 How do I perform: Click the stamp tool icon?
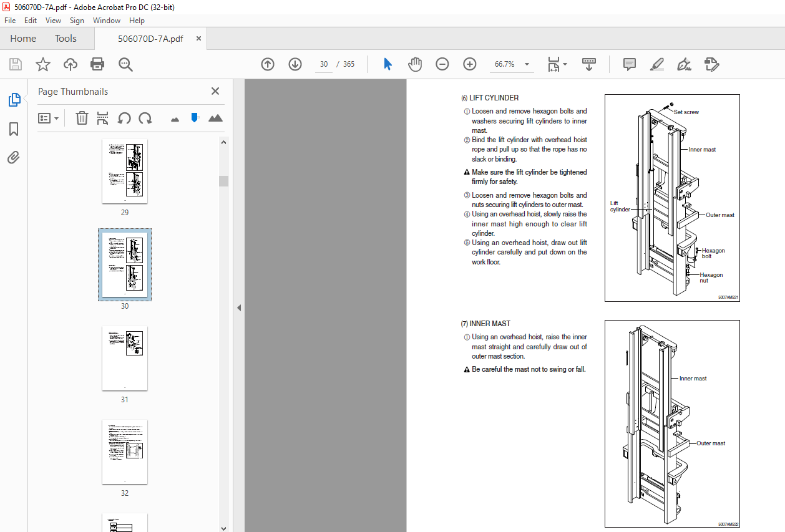pos(711,64)
